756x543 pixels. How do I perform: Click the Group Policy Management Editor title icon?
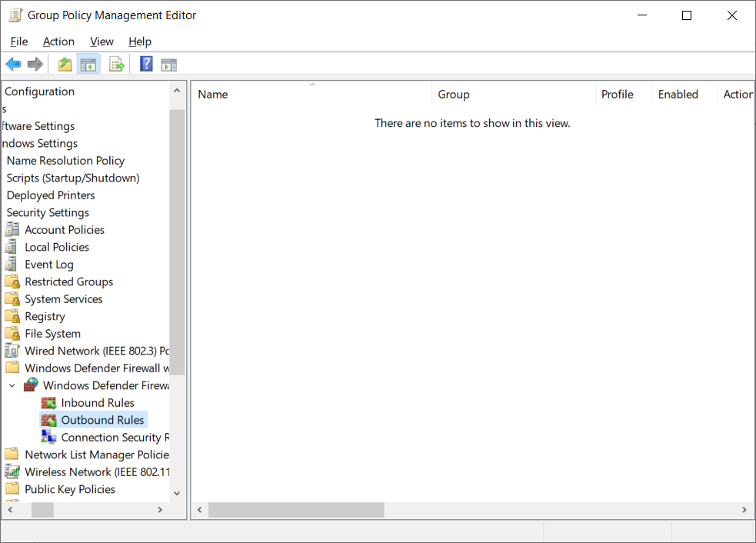(x=15, y=15)
